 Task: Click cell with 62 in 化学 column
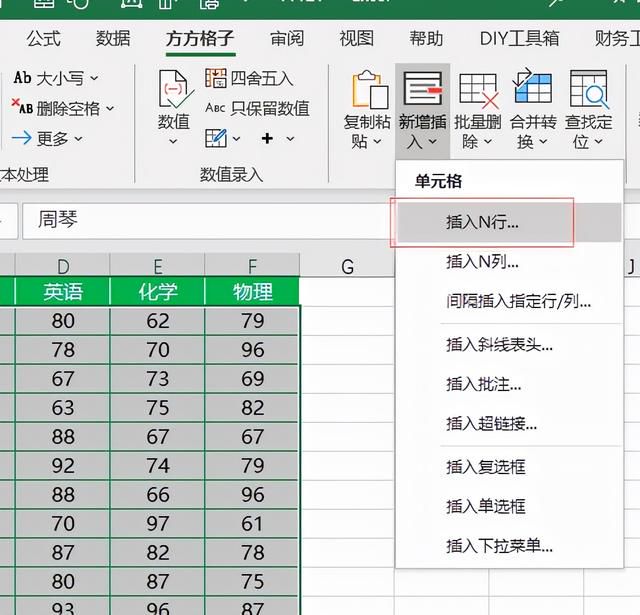tap(158, 321)
